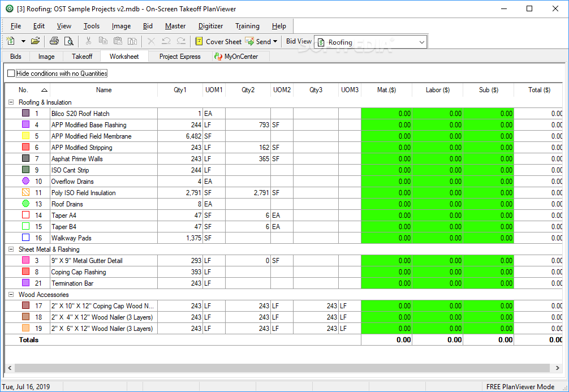The height and width of the screenshot is (392, 569).
Task: Collapse the Sheet Metal & Flashing group
Action: coord(11,249)
